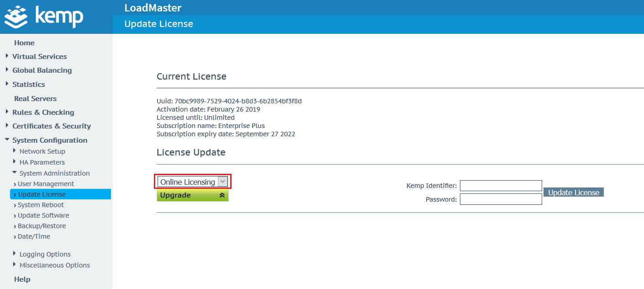Expand HA Parameters arrow
The width and height of the screenshot is (644, 289).
pyautogui.click(x=15, y=161)
